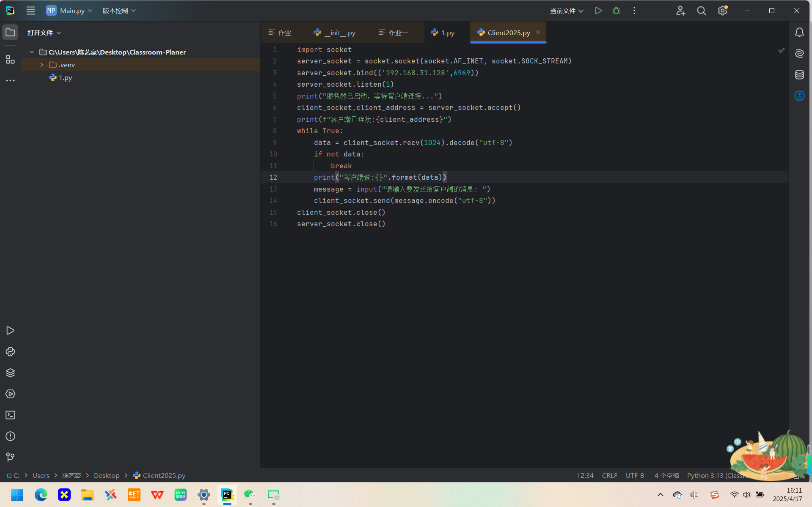Open more actions three-dot menu in title bar

tap(634, 11)
